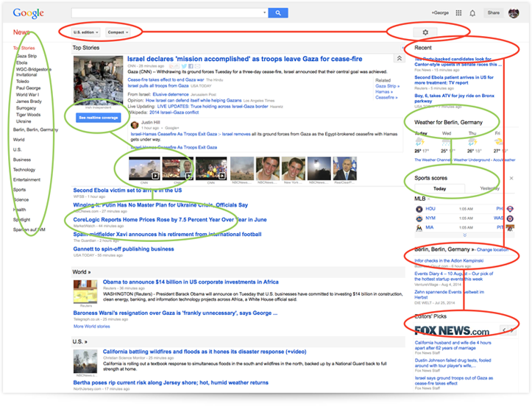Open Second Ebola victim headline
This screenshot has width=532, height=406.
click(x=127, y=190)
